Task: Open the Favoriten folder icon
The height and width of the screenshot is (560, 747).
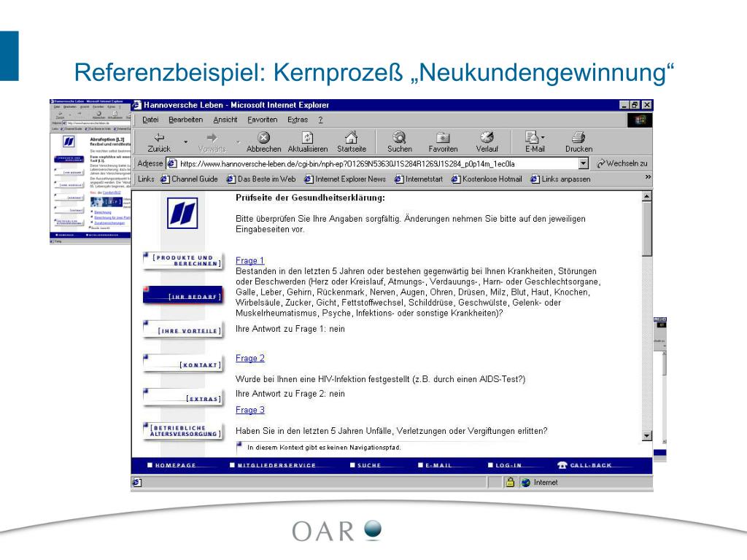Action: [x=443, y=138]
